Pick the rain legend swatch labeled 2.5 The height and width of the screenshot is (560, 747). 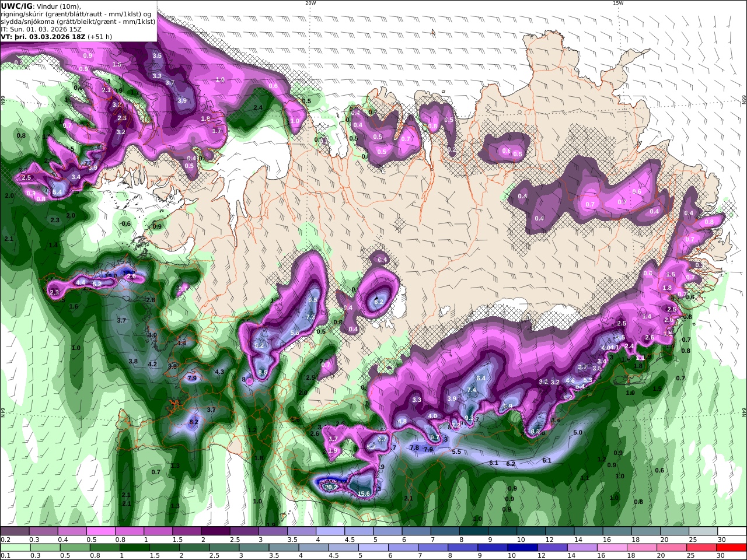pos(224,548)
